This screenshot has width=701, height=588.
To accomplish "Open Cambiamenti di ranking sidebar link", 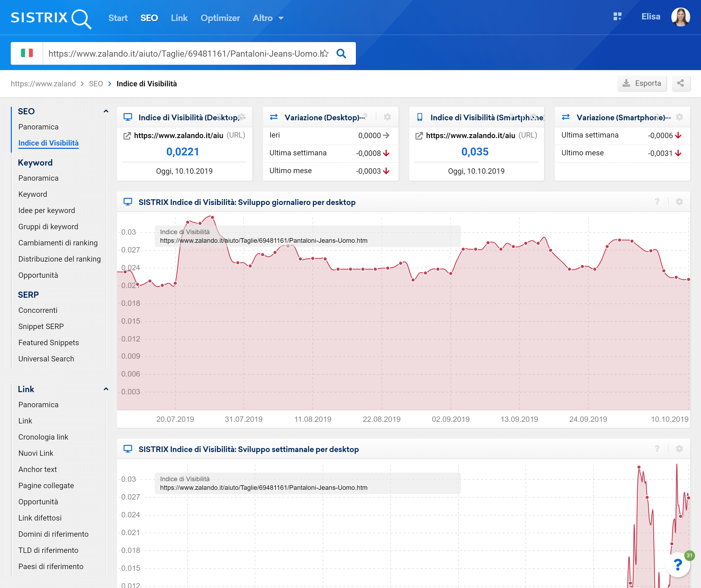I will point(58,243).
